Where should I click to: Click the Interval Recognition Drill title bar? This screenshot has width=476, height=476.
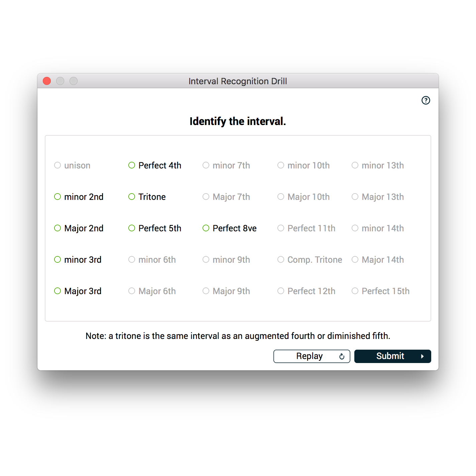click(237, 81)
